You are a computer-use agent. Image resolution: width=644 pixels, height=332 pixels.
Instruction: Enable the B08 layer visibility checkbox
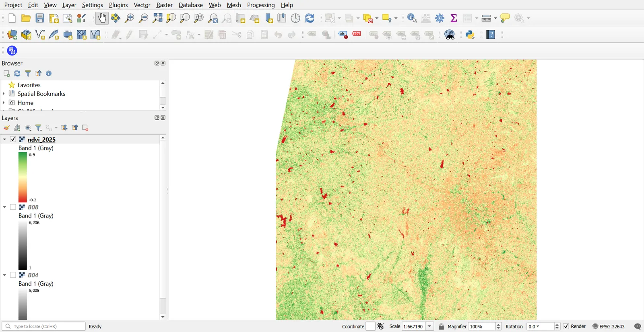click(13, 207)
